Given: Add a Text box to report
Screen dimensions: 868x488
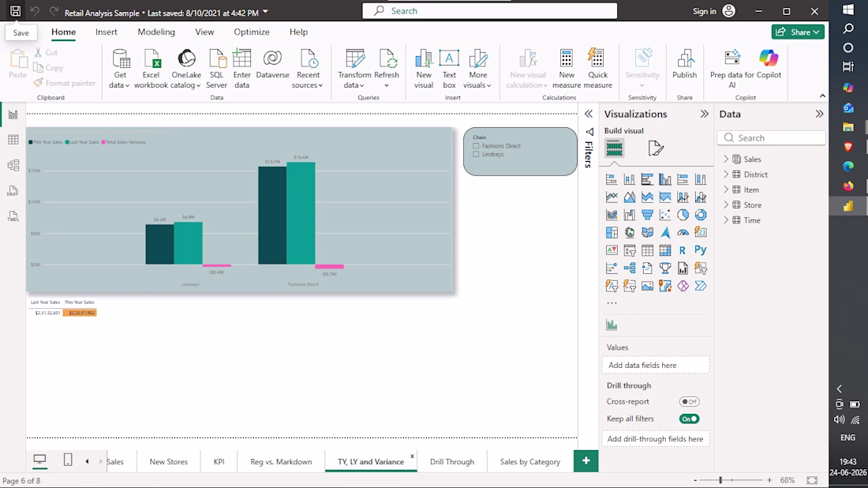Looking at the screenshot, I should click(449, 69).
